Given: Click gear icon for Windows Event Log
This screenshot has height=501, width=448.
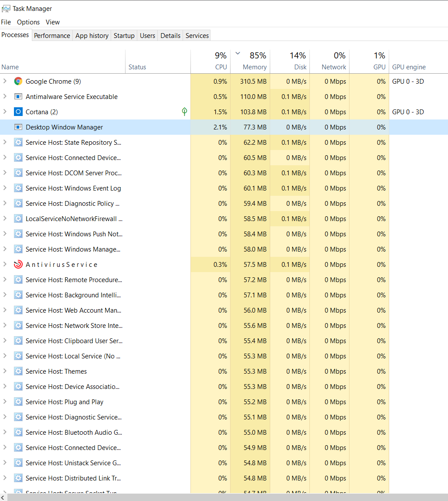Looking at the screenshot, I should (18, 188).
